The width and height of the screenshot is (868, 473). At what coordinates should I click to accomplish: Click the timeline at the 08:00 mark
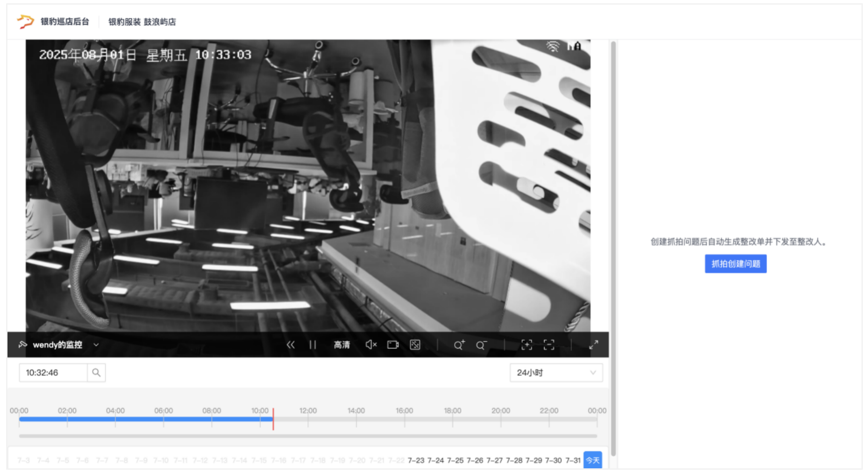click(212, 419)
